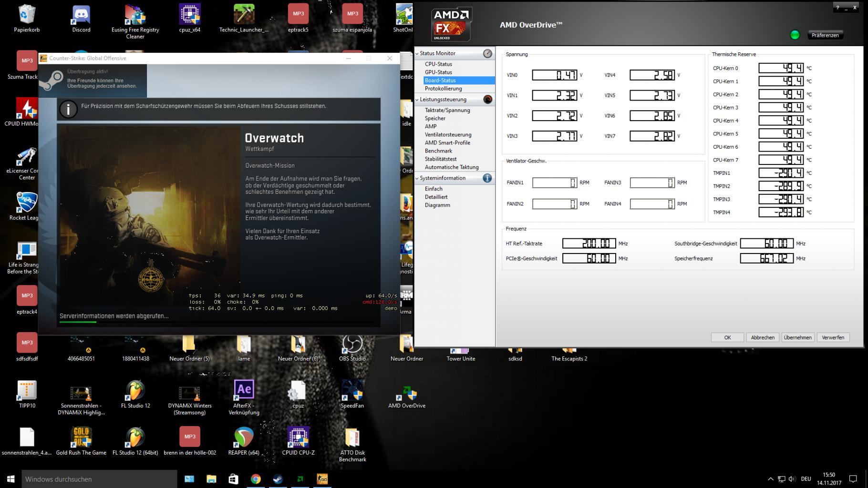Image resolution: width=868 pixels, height=488 pixels.
Task: Open File Explorer from the taskbar
Action: [211, 479]
